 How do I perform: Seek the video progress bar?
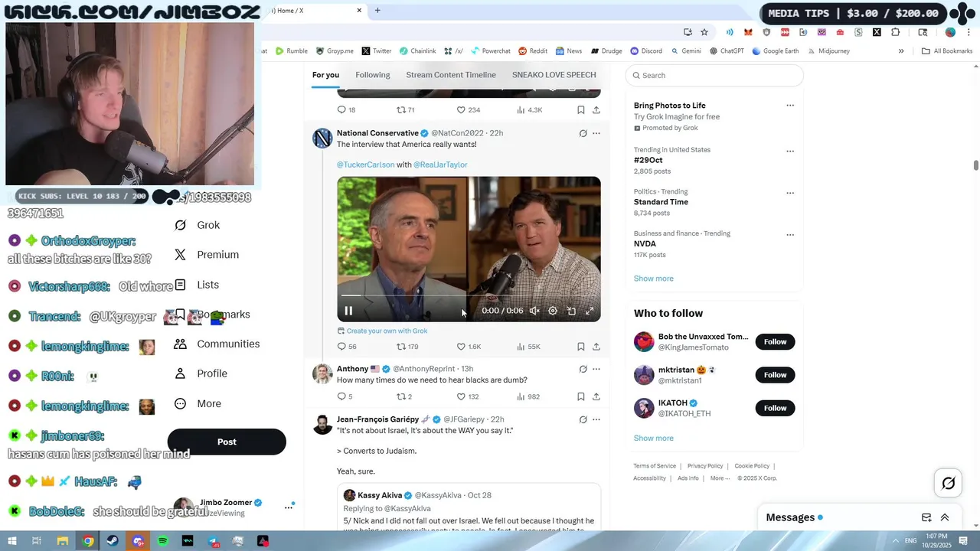point(469,295)
